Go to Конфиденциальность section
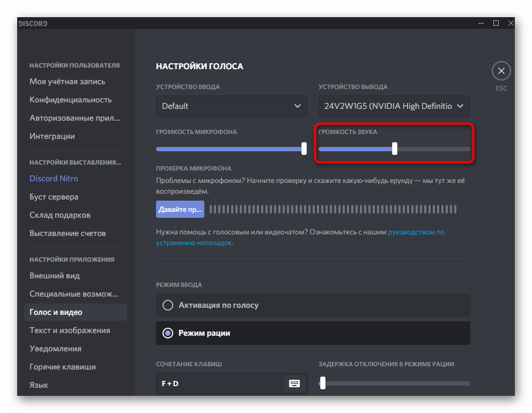Screen dimensions: 532x413 [x=71, y=100]
